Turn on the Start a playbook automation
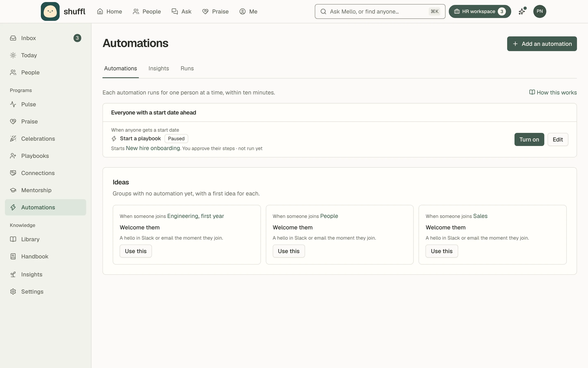588x368 pixels. pyautogui.click(x=529, y=139)
